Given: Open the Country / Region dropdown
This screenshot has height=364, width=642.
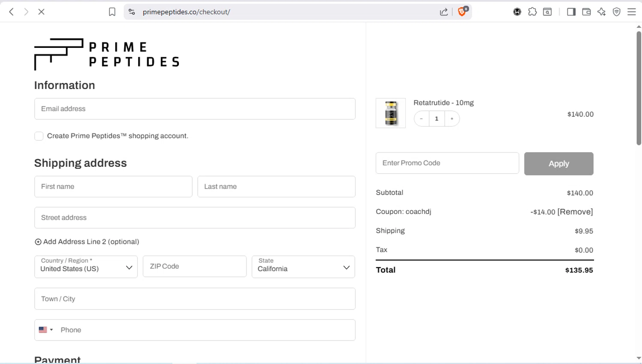Looking at the screenshot, I should [86, 267].
